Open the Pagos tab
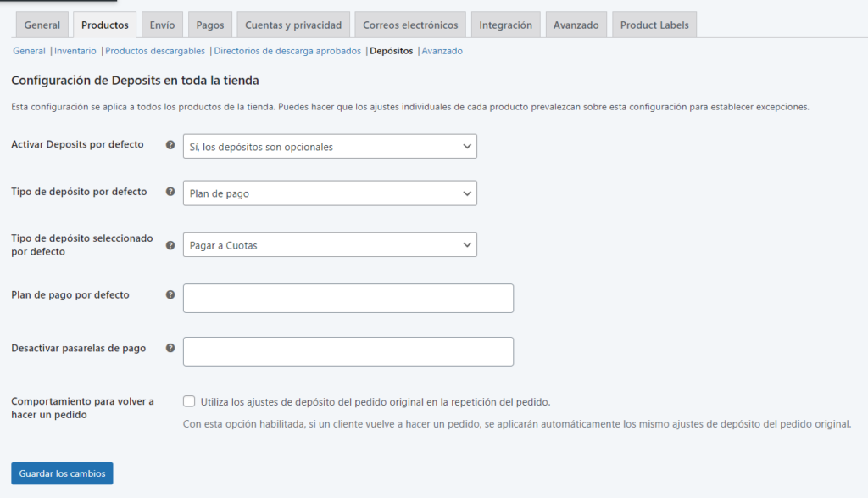This screenshot has height=498, width=868. tap(209, 25)
